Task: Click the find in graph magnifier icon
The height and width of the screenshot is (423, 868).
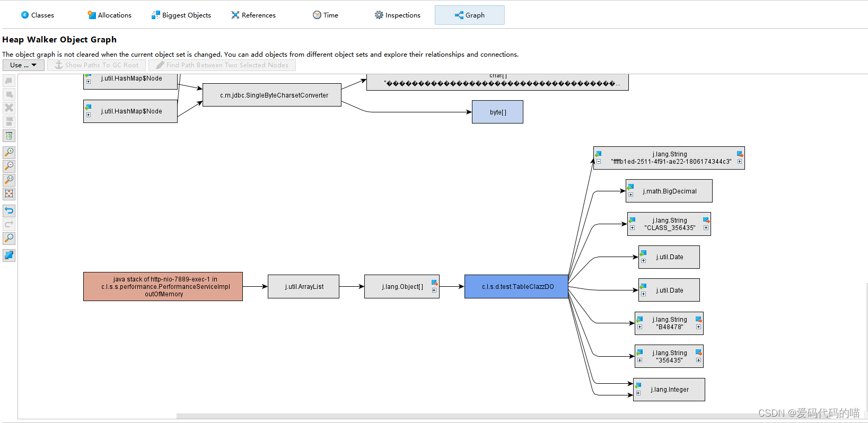Action: [9, 239]
